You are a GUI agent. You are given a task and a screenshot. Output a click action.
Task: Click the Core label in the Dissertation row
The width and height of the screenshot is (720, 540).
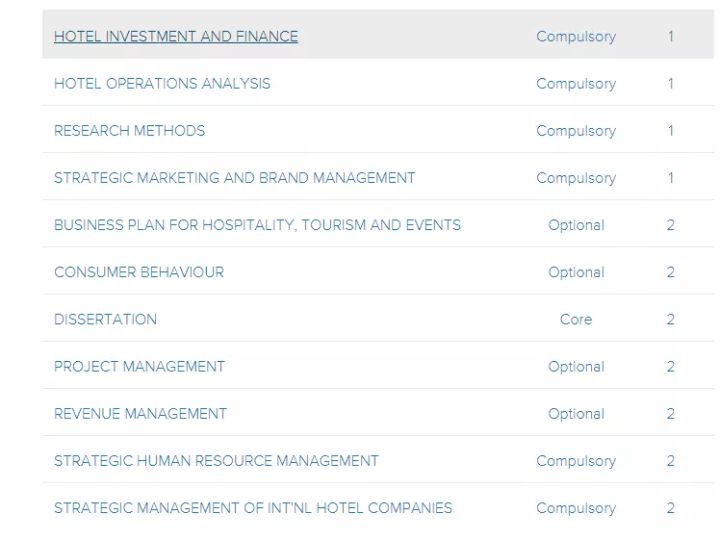pyautogui.click(x=576, y=320)
